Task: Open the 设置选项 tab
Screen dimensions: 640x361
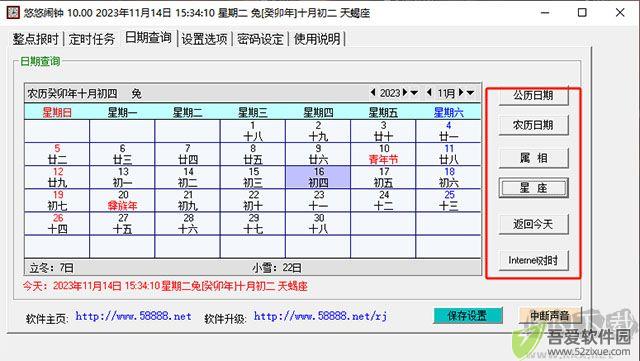Action: 204,39
